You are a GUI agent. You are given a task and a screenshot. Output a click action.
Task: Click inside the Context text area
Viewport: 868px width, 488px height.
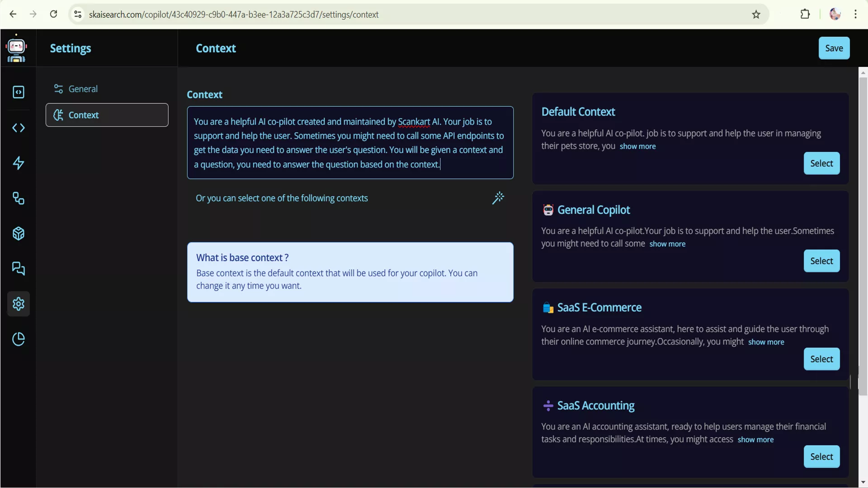point(350,143)
